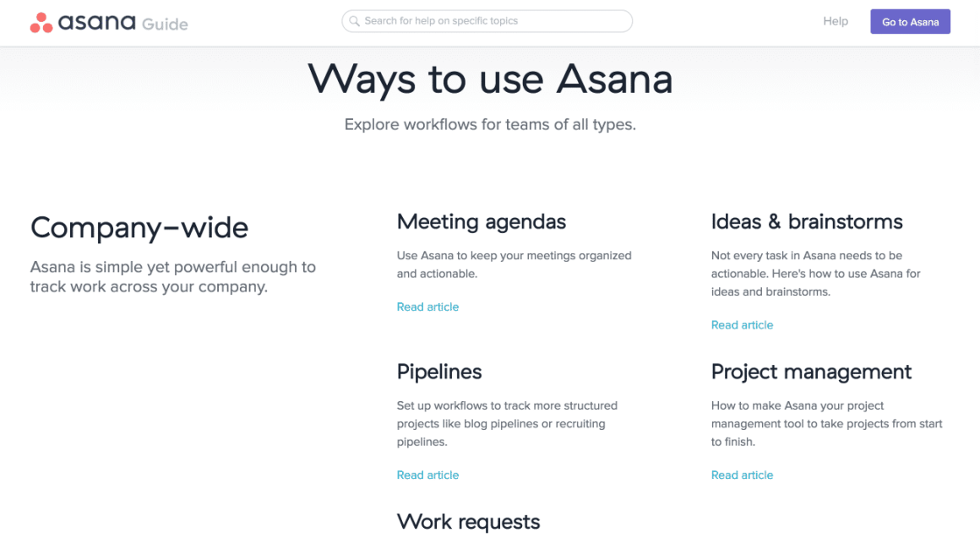Read article under Meeting agendas
Viewport: 980px width, 549px height.
pyautogui.click(x=427, y=307)
